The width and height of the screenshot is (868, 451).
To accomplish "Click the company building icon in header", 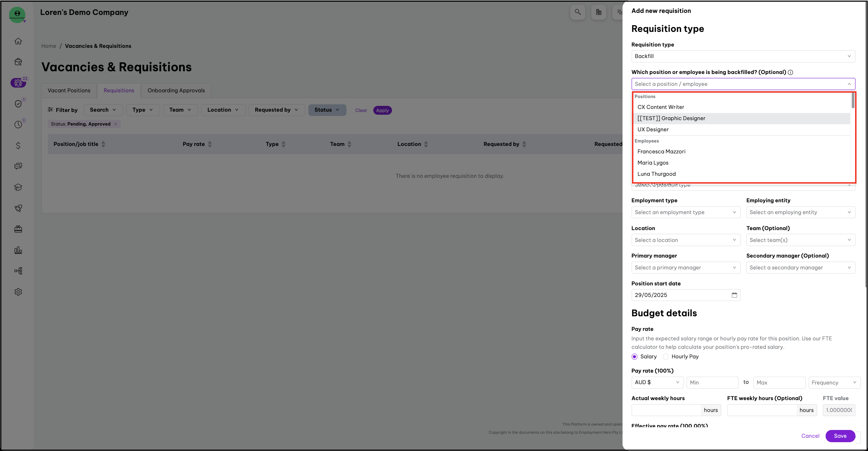I will (x=598, y=12).
